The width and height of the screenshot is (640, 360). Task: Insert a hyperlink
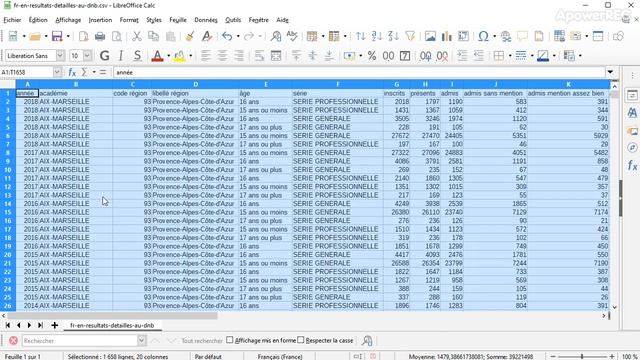[506, 37]
